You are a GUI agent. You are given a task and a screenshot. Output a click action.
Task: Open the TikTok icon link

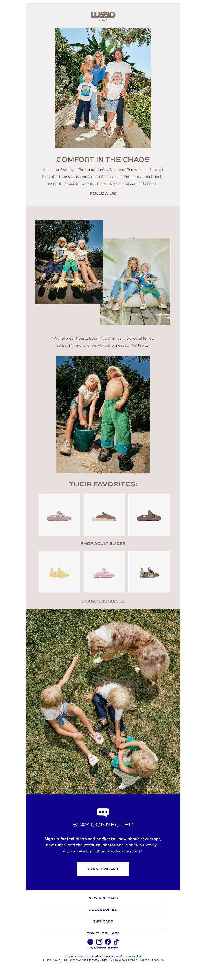(x=116, y=942)
